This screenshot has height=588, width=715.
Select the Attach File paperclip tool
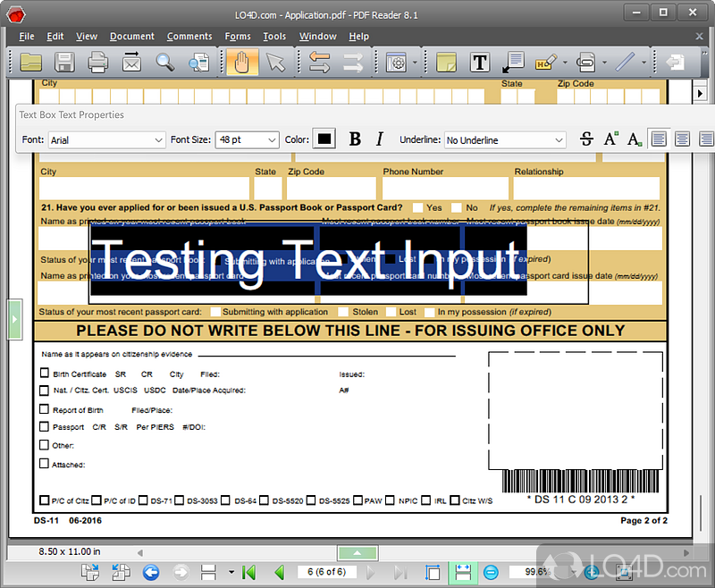coord(586,62)
